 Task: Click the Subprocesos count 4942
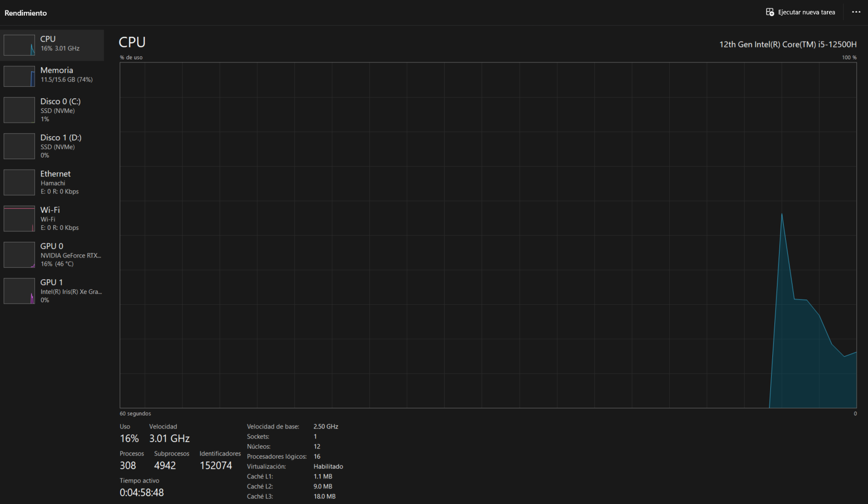165,466
